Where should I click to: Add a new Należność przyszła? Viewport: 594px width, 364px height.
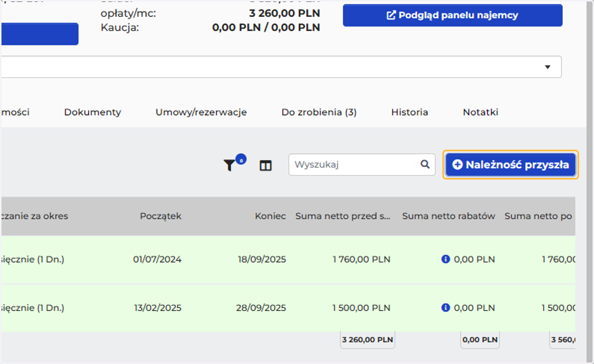510,165
